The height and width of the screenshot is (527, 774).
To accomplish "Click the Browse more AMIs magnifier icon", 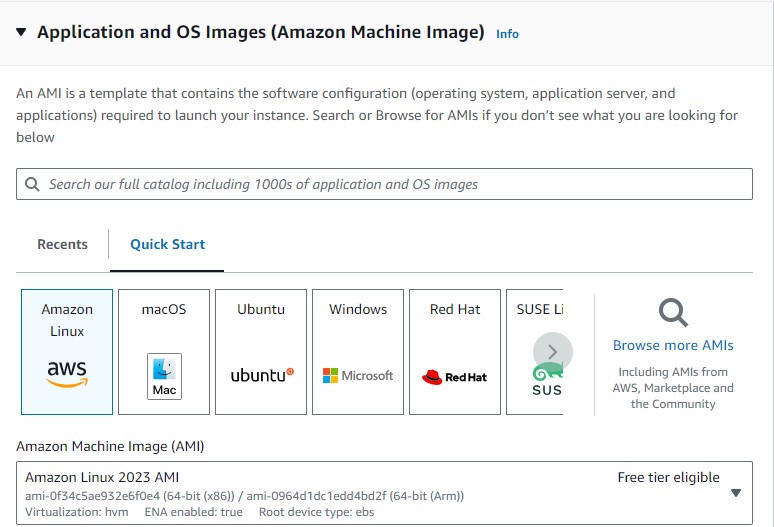I will (x=673, y=313).
